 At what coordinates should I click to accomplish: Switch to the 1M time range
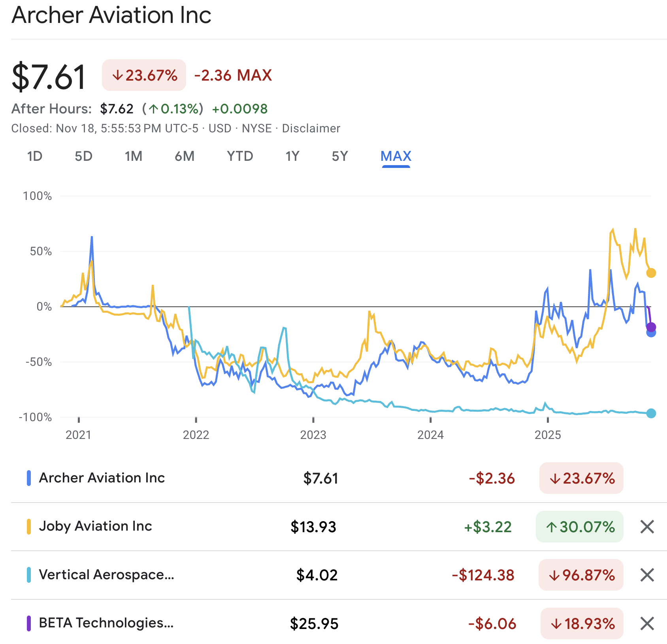click(133, 156)
